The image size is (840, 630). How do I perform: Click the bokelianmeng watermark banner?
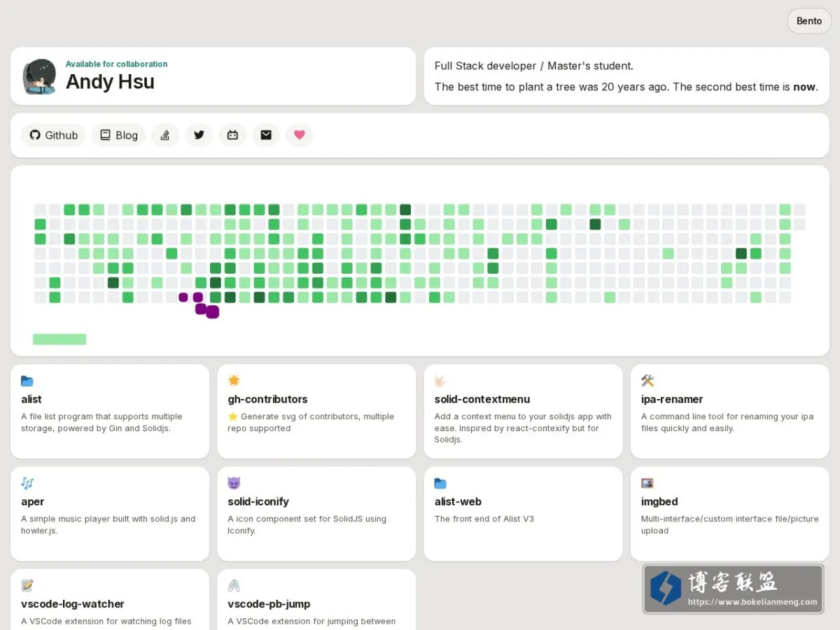click(x=733, y=589)
